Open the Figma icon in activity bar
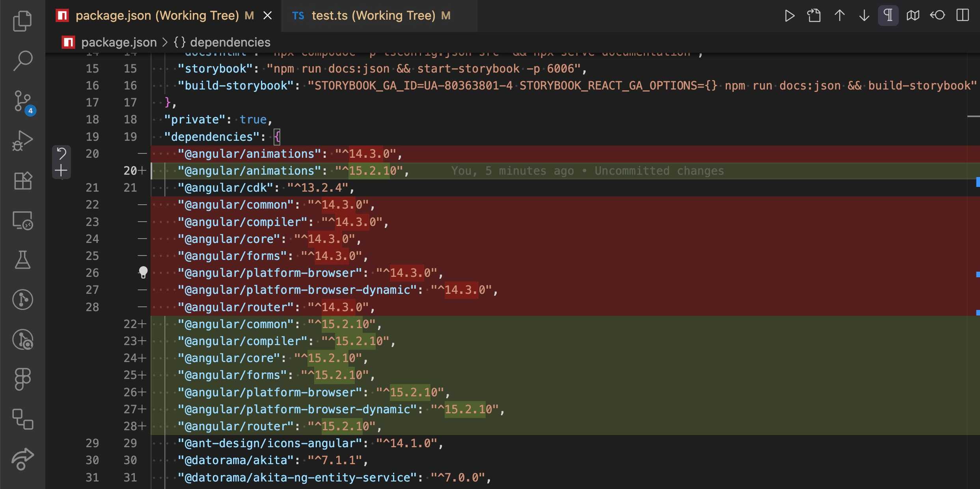This screenshot has width=980, height=489. point(22,379)
